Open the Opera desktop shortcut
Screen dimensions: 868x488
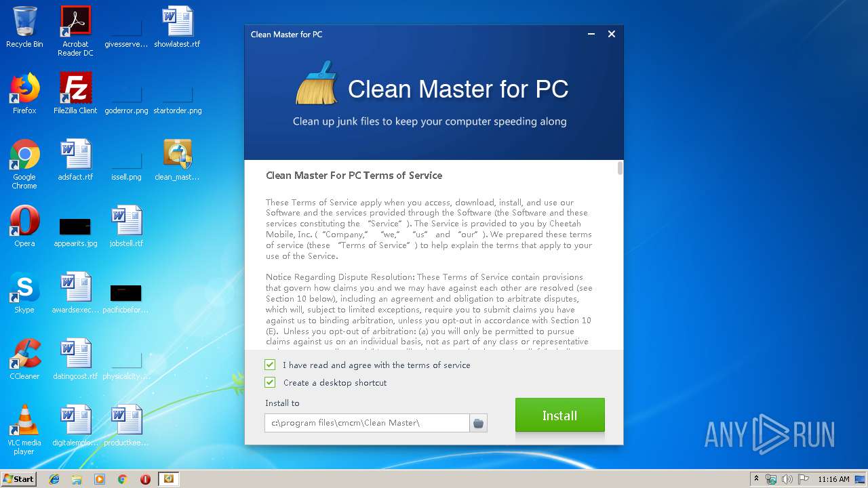tap(24, 227)
